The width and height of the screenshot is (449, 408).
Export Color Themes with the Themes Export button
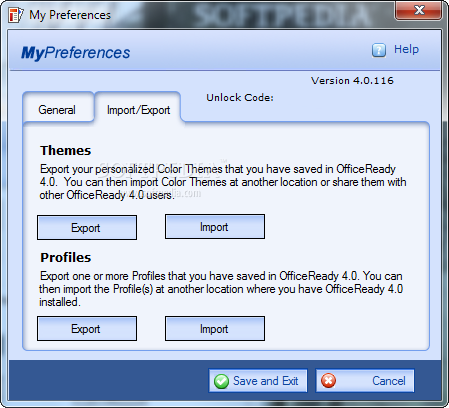click(x=87, y=228)
